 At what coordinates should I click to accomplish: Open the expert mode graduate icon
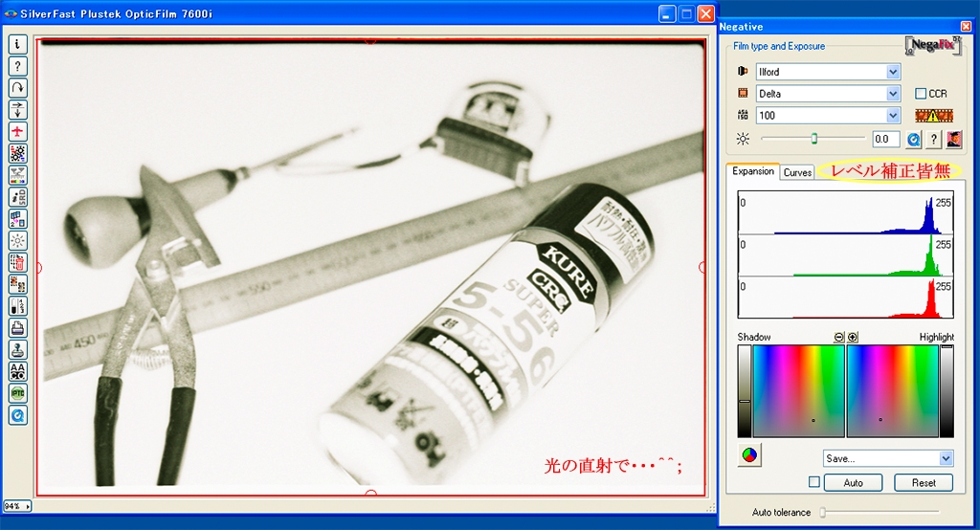click(954, 140)
